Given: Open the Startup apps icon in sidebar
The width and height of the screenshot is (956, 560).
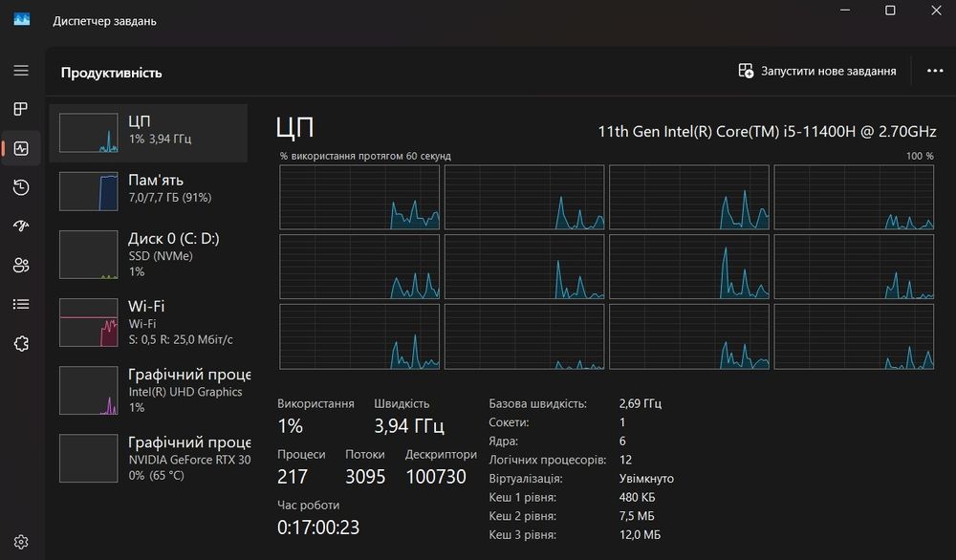Looking at the screenshot, I should click(x=21, y=226).
